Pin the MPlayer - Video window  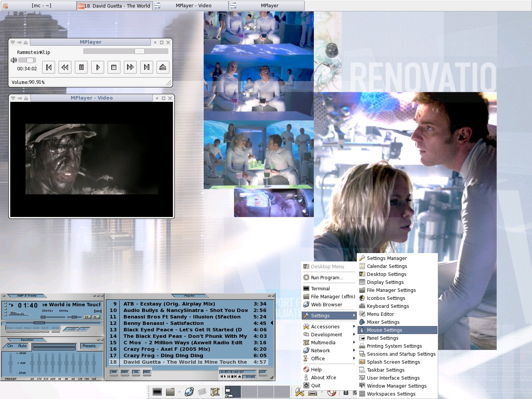pos(19,98)
